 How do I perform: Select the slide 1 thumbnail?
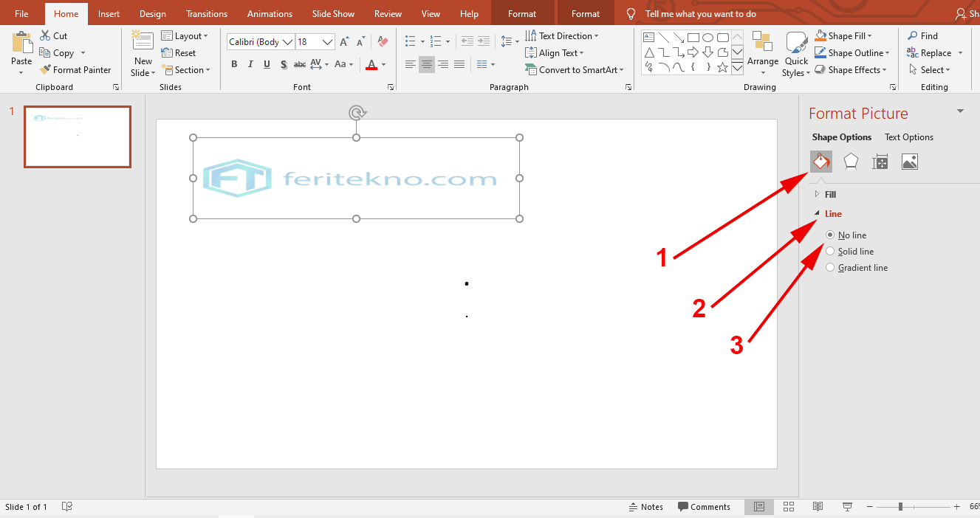[78, 137]
